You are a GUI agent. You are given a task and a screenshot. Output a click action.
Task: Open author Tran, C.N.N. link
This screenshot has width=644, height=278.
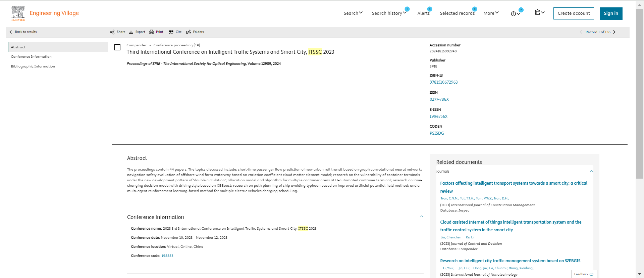pyautogui.click(x=449, y=198)
